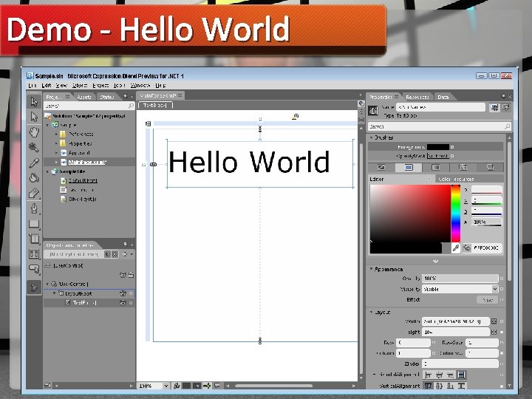Viewport: 532px width, 399px height.
Task: Toggle visibility eye of LayoutRoot row
Action: tap(123, 293)
